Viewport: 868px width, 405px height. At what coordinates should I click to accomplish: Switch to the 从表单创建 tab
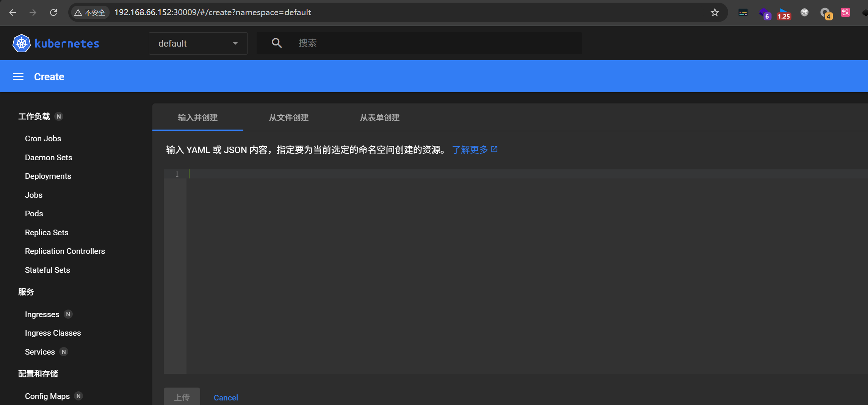[x=379, y=117]
